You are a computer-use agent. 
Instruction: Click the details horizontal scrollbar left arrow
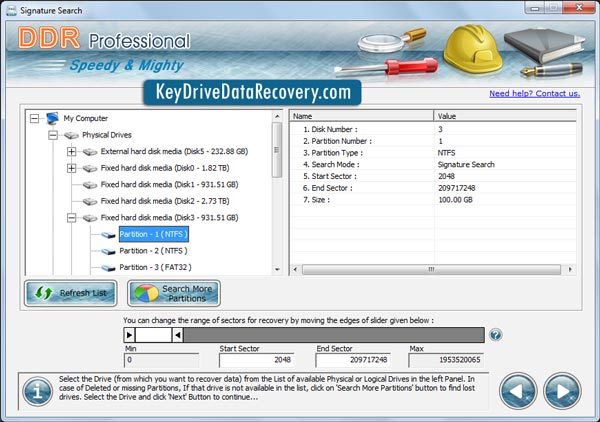pyautogui.click(x=295, y=269)
